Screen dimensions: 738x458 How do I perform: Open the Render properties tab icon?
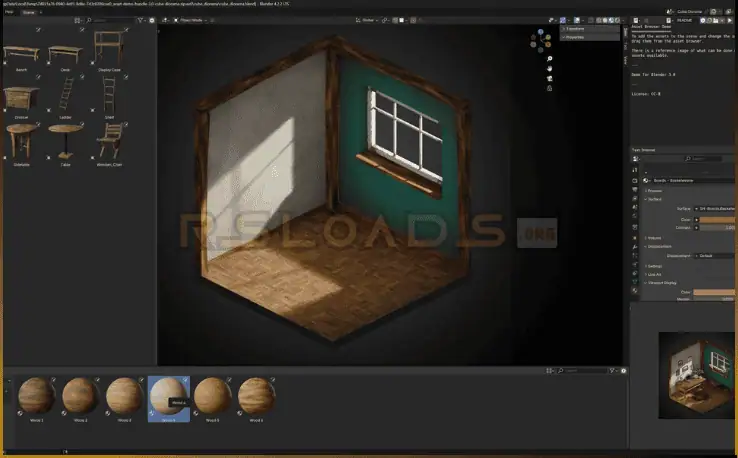pyautogui.click(x=635, y=180)
